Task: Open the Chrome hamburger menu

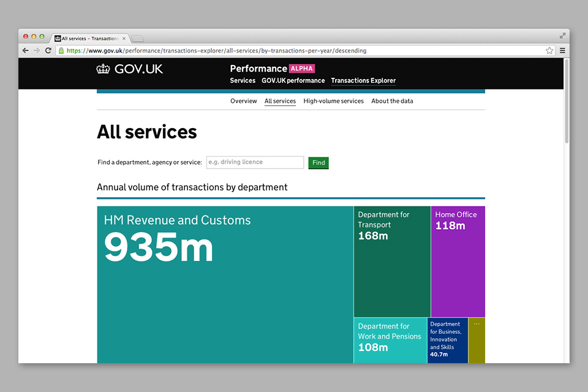Action: click(x=562, y=51)
